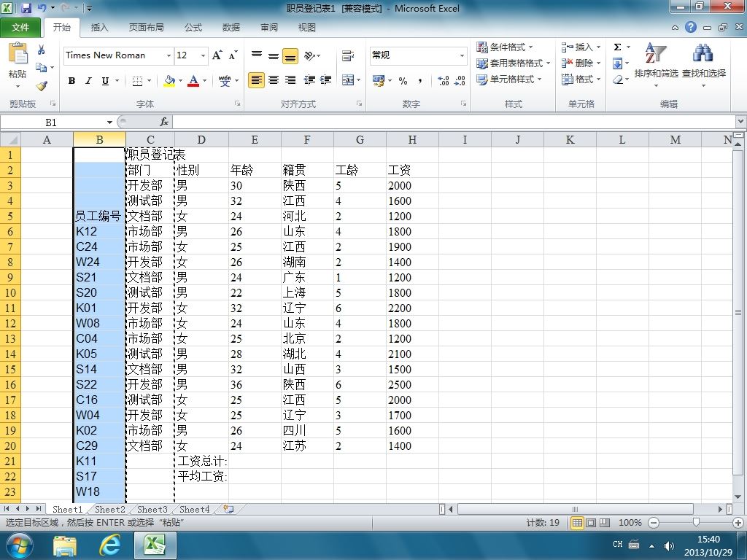747x560 pixels.
Task: Open the Sheet2 worksheet tab
Action: coord(109,509)
